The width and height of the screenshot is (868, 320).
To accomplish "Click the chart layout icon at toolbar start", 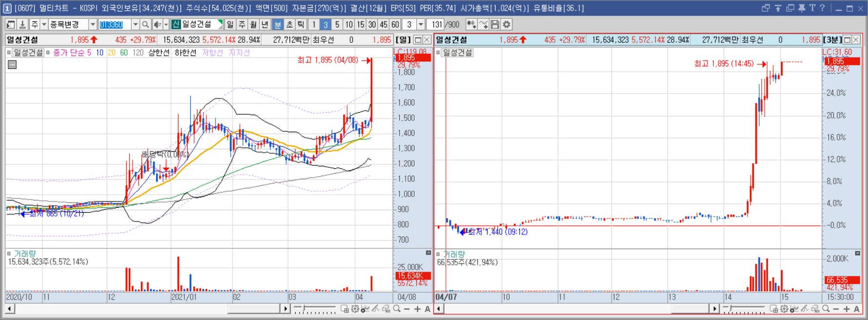I will pyautogui.click(x=10, y=24).
